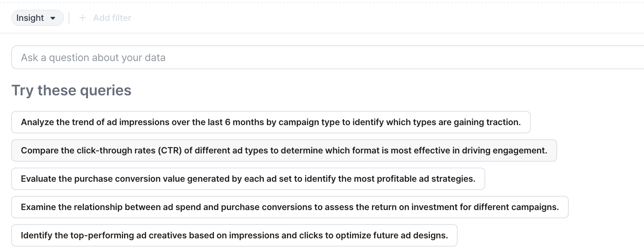Choose the click-through rates comparison query

tap(284, 150)
